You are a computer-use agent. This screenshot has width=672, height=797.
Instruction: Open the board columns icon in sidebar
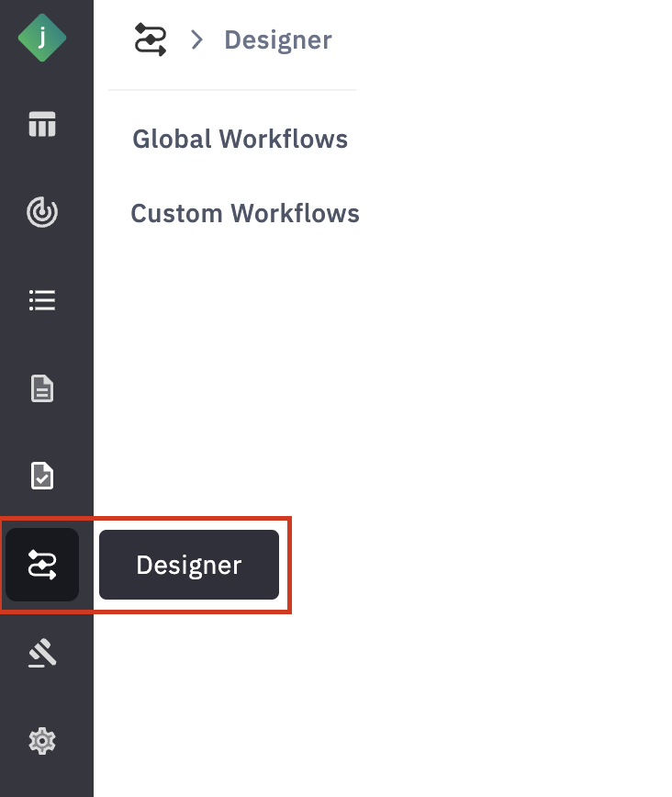coord(42,124)
